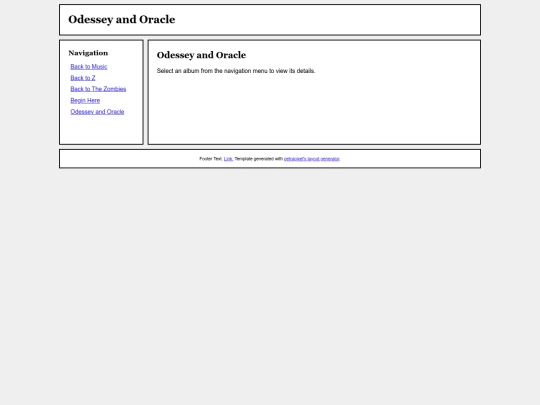
Task: Click the "Select an album" instruction text
Action: 236,71
